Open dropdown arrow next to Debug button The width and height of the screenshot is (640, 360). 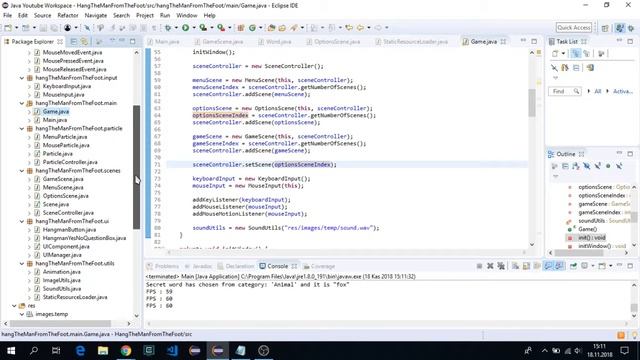(x=176, y=28)
